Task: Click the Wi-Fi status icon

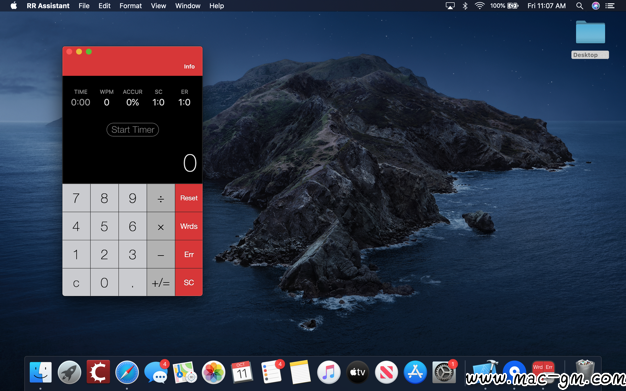Action: coord(479,6)
